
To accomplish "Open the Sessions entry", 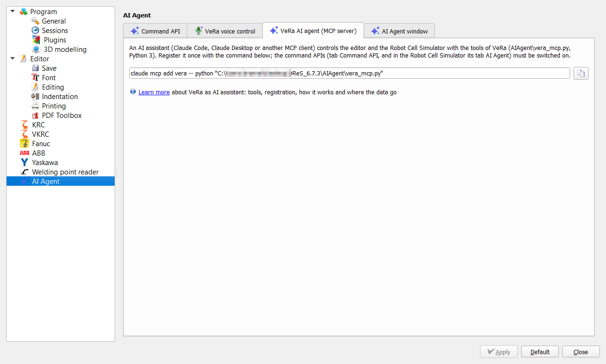I will point(55,30).
